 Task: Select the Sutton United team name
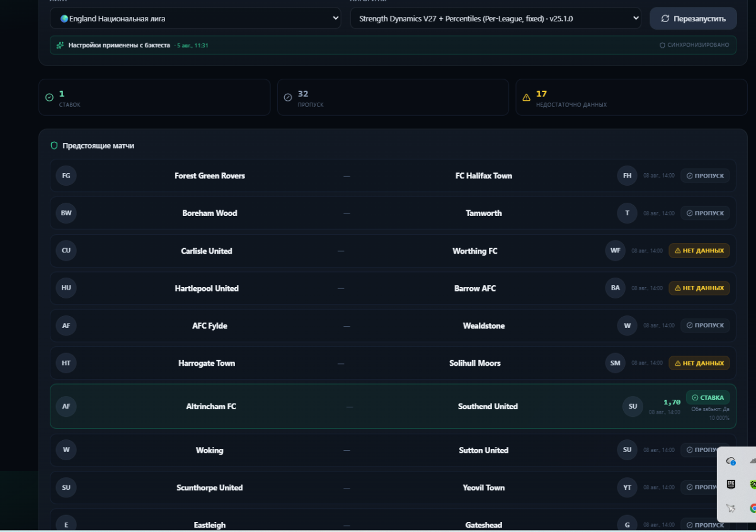tap(484, 450)
